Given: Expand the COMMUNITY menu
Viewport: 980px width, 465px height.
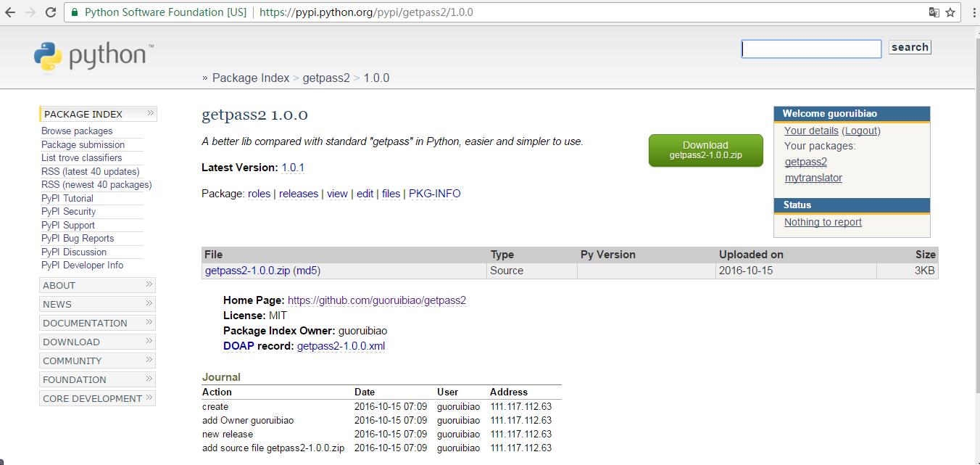Looking at the screenshot, I should pos(98,361).
